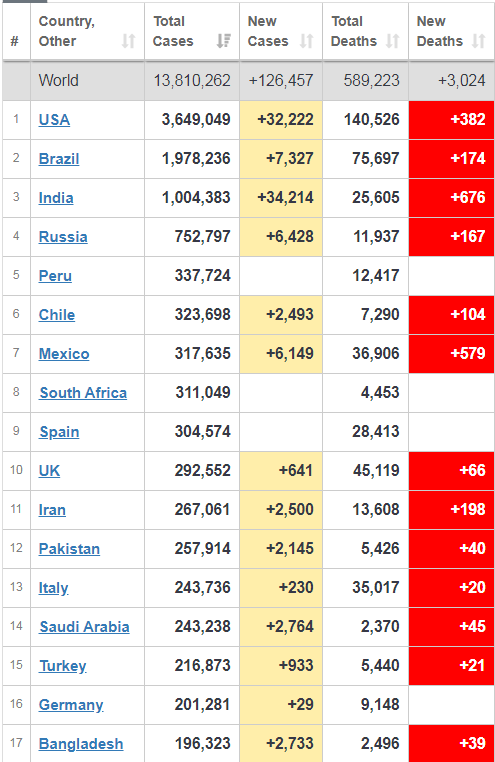Select the Bangladesh country link
This screenshot has height=762, width=495.
[x=81, y=744]
